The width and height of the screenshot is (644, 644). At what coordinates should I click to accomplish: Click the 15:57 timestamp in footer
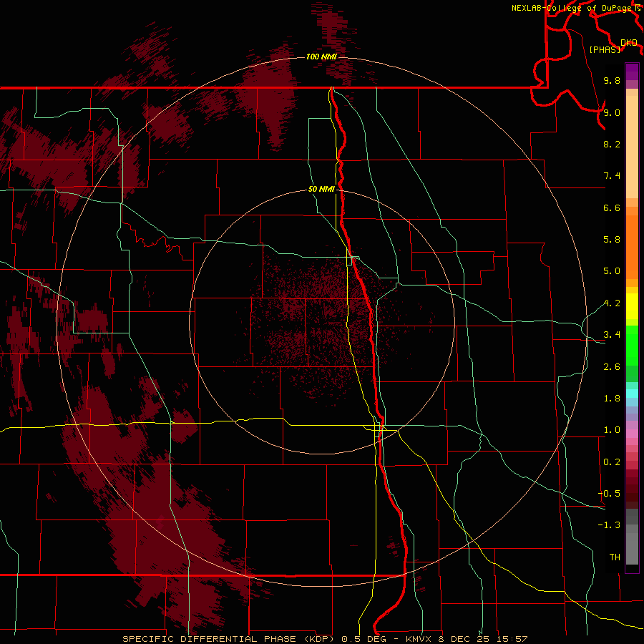pyautogui.click(x=512, y=639)
